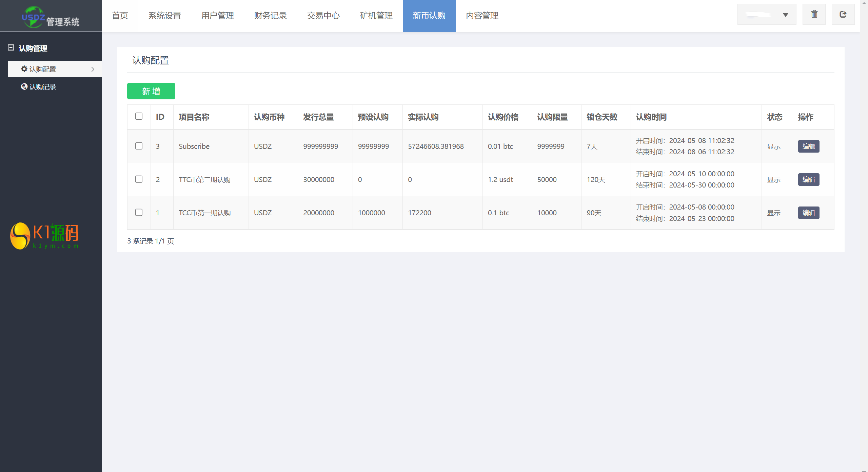This screenshot has height=472, width=868.
Task: Click the globe icon beside 认购记录
Action: [x=24, y=86]
